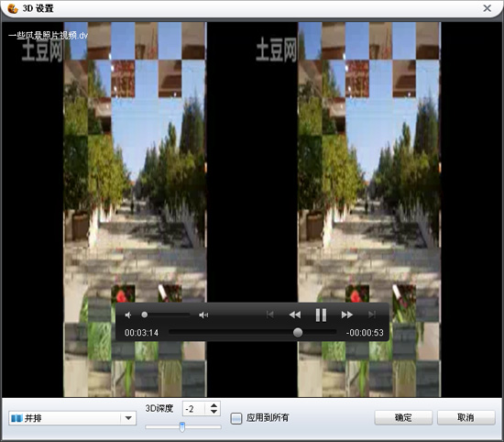
Task: Skip to next track icon
Action: [372, 315]
